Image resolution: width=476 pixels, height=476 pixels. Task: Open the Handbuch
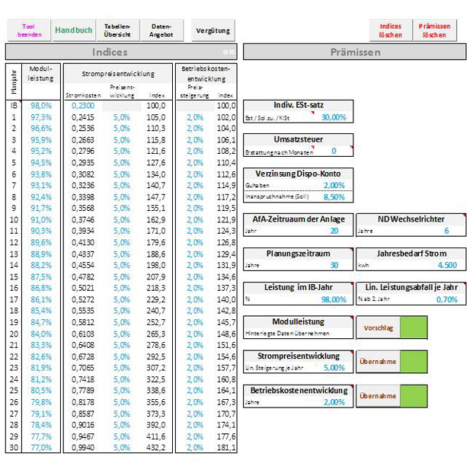(x=74, y=30)
